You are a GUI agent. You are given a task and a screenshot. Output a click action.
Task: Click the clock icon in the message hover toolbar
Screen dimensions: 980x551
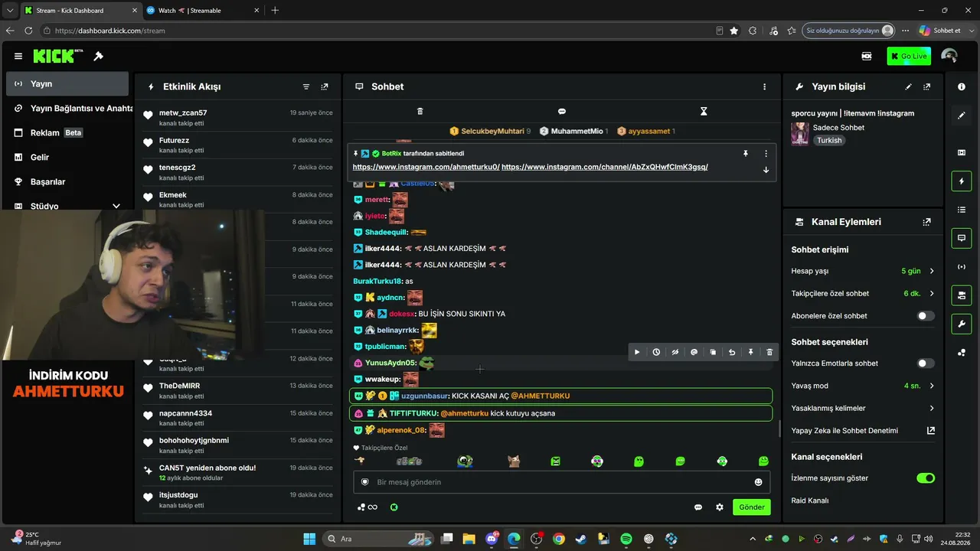pos(656,352)
